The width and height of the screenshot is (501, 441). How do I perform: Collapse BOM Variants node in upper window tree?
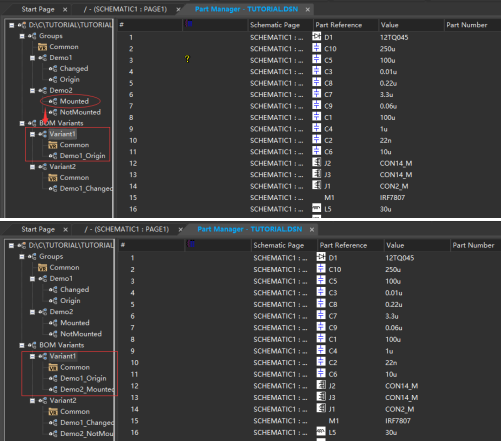[x=22, y=123]
